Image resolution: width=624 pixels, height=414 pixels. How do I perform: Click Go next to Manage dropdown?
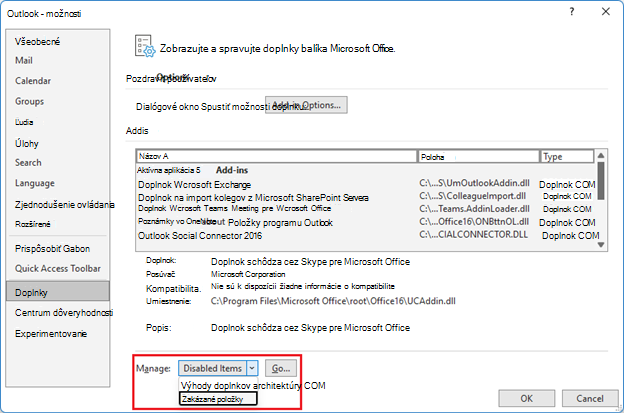point(281,369)
